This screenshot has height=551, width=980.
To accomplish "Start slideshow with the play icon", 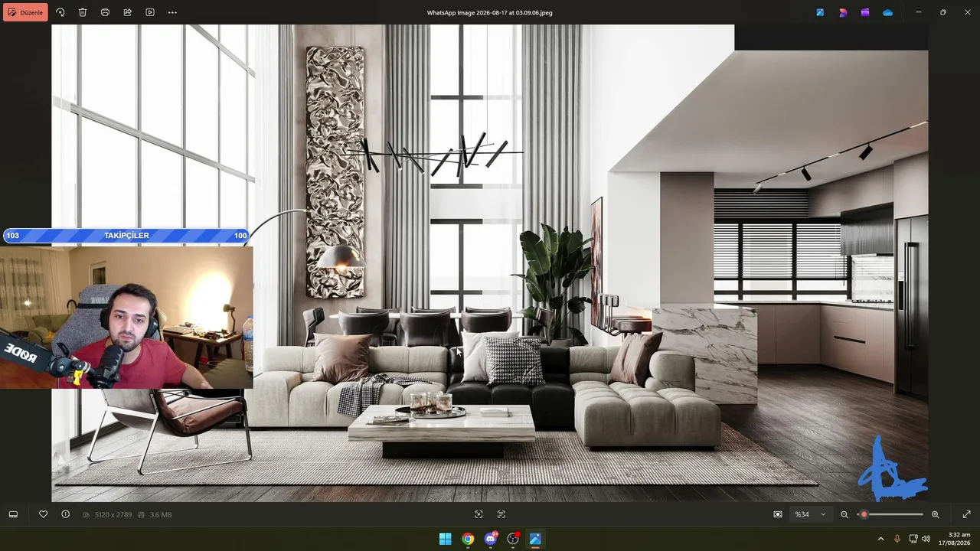I will (x=150, y=12).
